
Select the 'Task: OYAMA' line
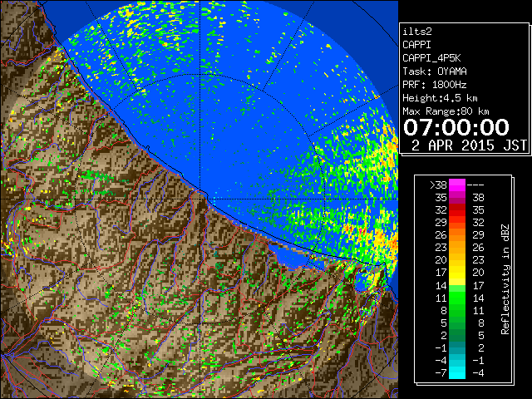(435, 71)
